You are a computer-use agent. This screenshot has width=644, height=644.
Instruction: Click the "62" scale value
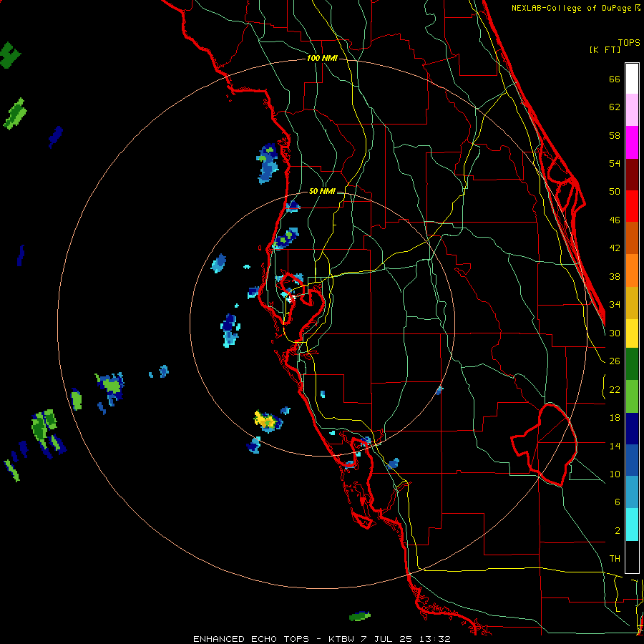(x=615, y=107)
